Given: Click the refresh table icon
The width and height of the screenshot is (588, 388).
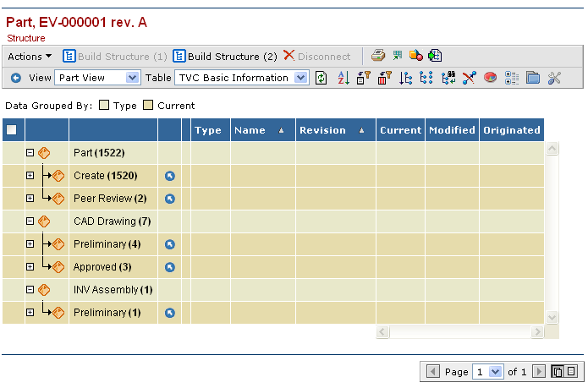Looking at the screenshot, I should coord(321,78).
